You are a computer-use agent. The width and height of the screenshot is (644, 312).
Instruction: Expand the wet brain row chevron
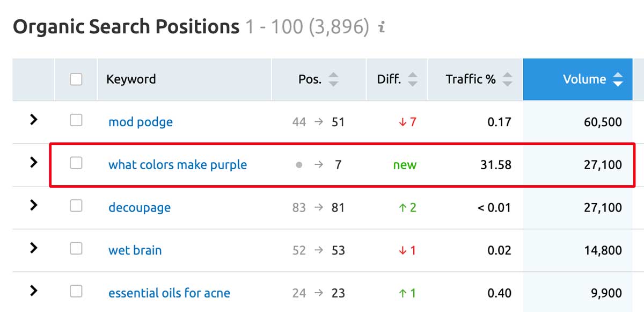(34, 248)
